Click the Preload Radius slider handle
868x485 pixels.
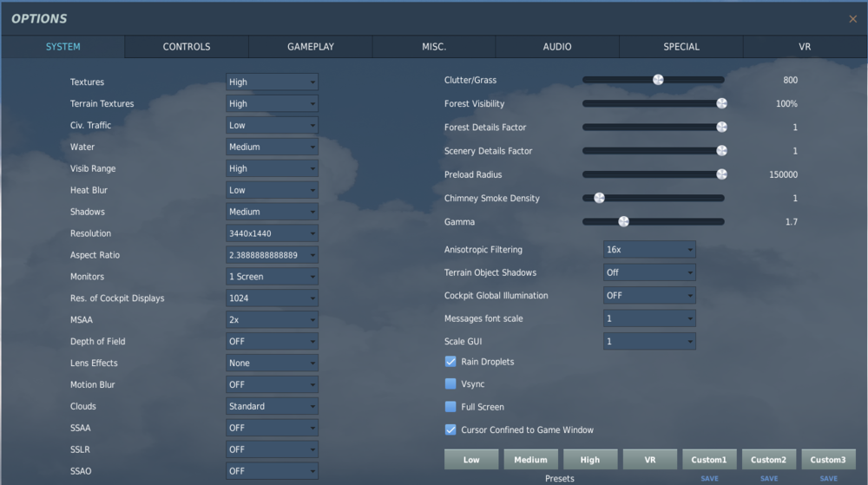721,174
